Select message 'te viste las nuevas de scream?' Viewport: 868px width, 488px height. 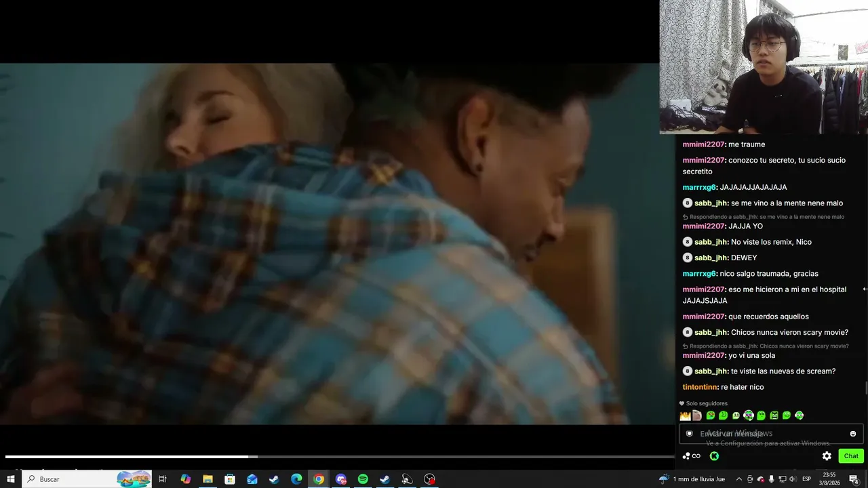point(783,371)
